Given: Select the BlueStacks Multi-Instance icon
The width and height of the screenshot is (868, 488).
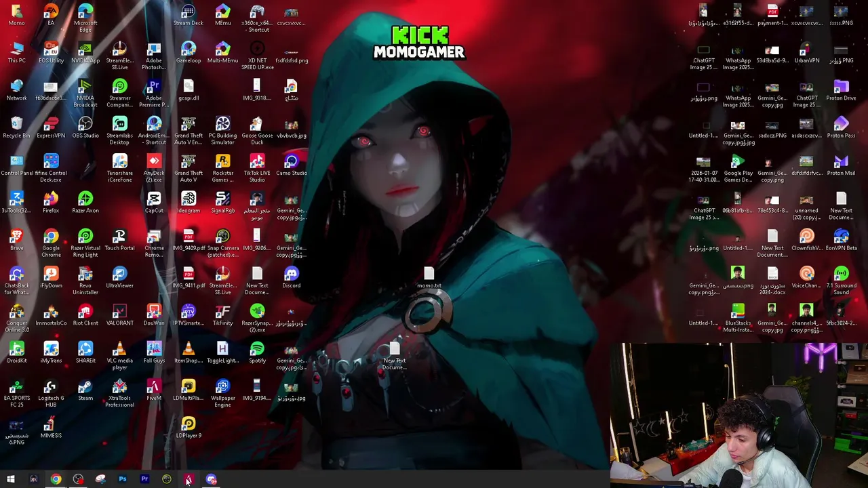Looking at the screenshot, I should click(738, 318).
